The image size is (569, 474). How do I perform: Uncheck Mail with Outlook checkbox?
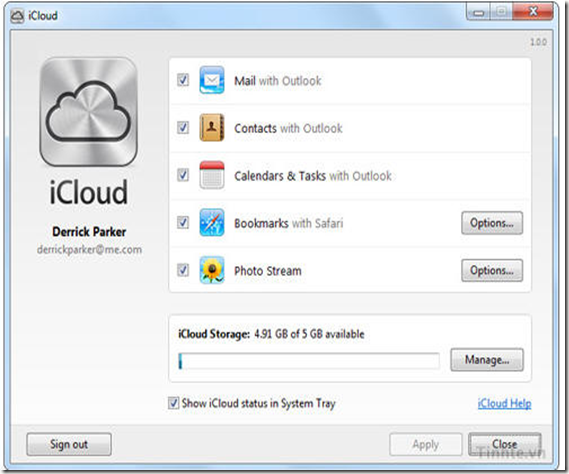183,80
